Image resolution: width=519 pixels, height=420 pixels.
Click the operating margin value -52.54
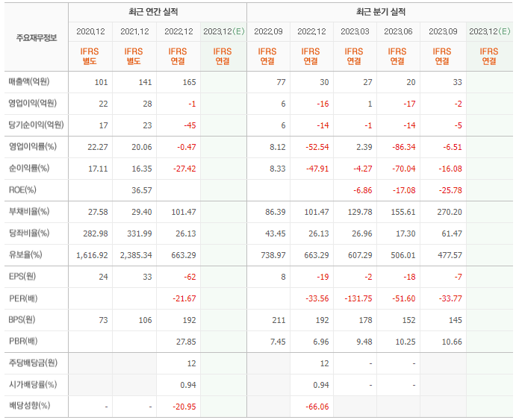click(317, 147)
